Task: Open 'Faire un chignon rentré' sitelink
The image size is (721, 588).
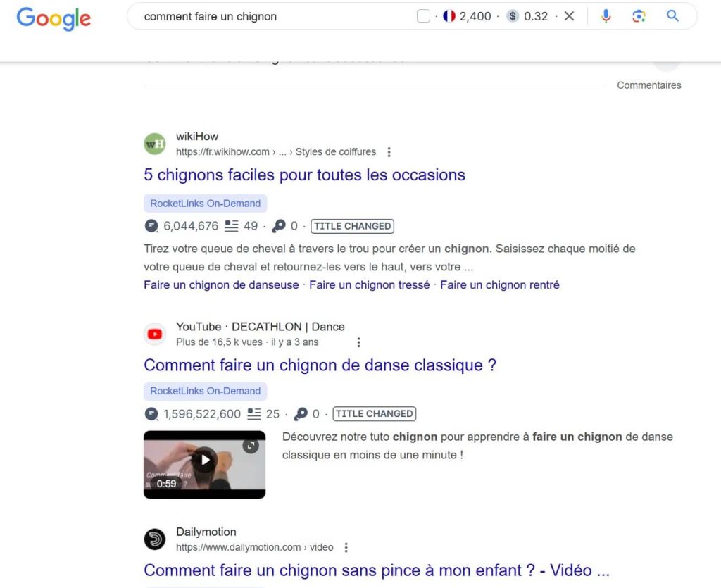Action: tap(500, 285)
